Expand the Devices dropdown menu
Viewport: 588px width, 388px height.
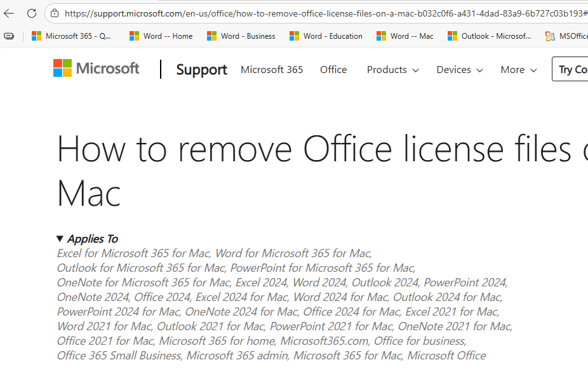(460, 70)
